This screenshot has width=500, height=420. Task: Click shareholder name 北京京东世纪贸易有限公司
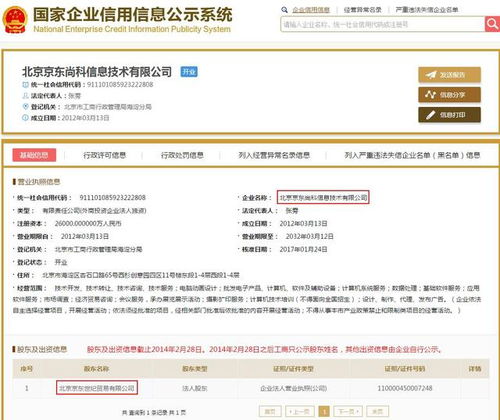[x=97, y=388]
